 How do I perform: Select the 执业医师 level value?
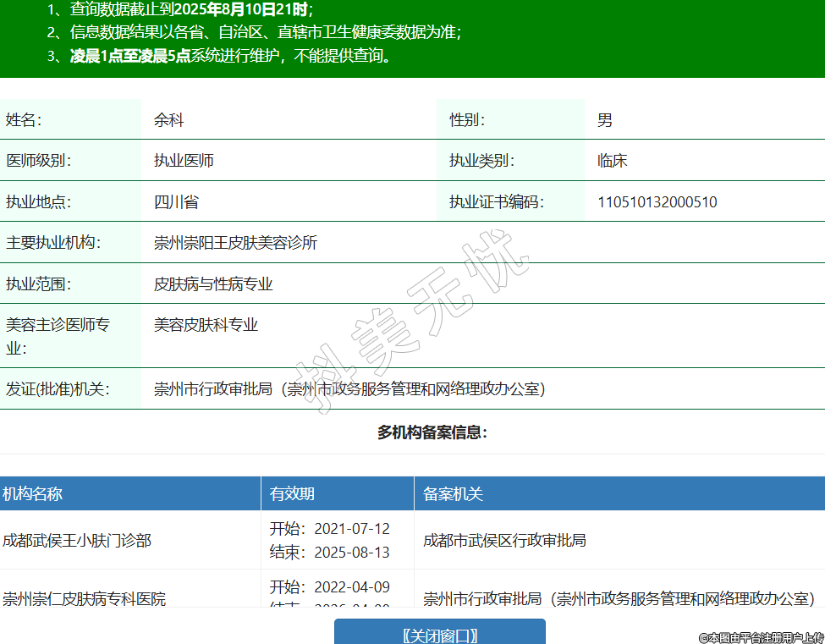(184, 161)
